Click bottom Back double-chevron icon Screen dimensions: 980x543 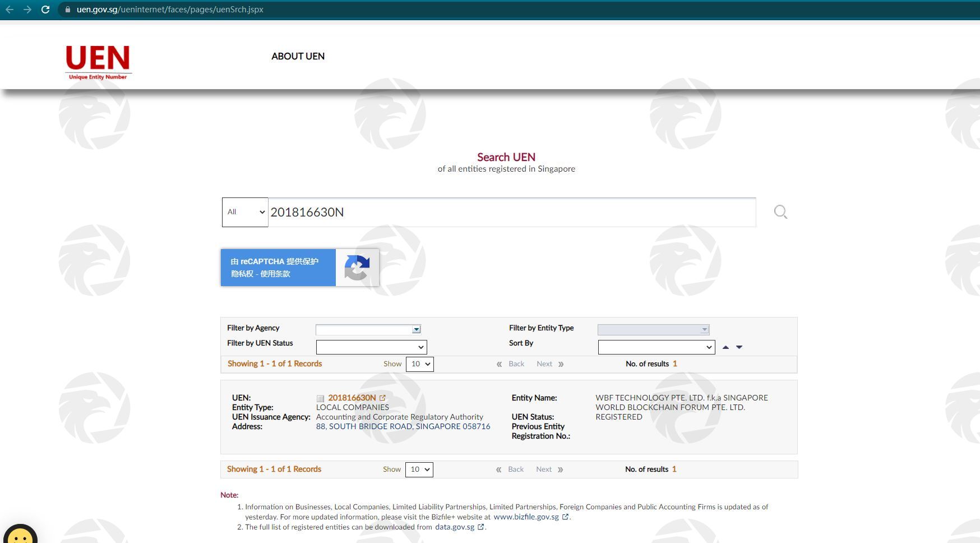(x=498, y=470)
